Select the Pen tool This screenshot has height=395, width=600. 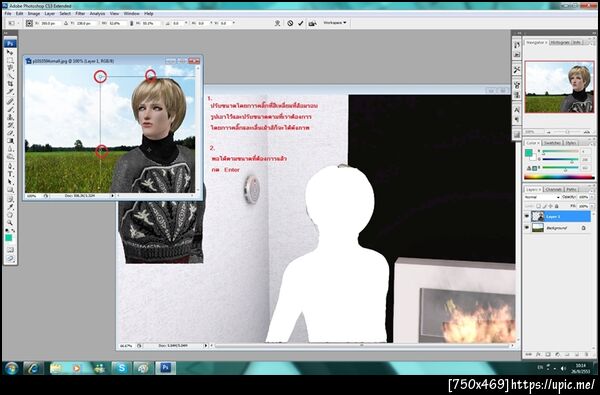pyautogui.click(x=10, y=166)
